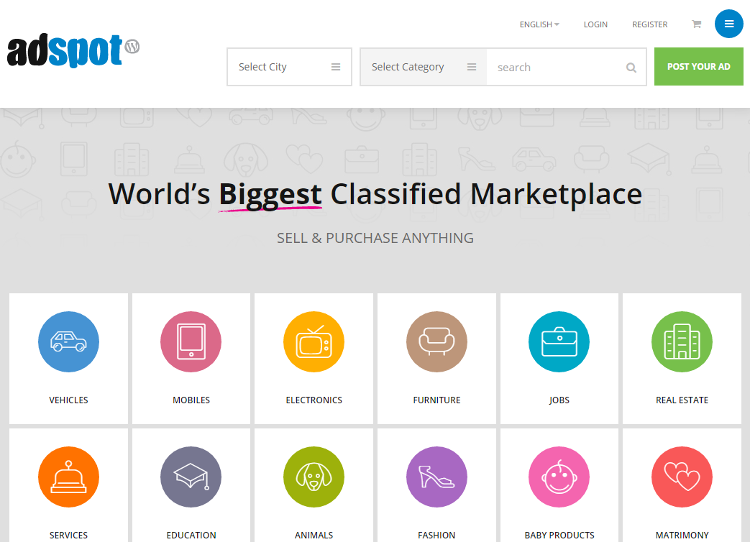Click the VEHICLES label

click(x=68, y=400)
